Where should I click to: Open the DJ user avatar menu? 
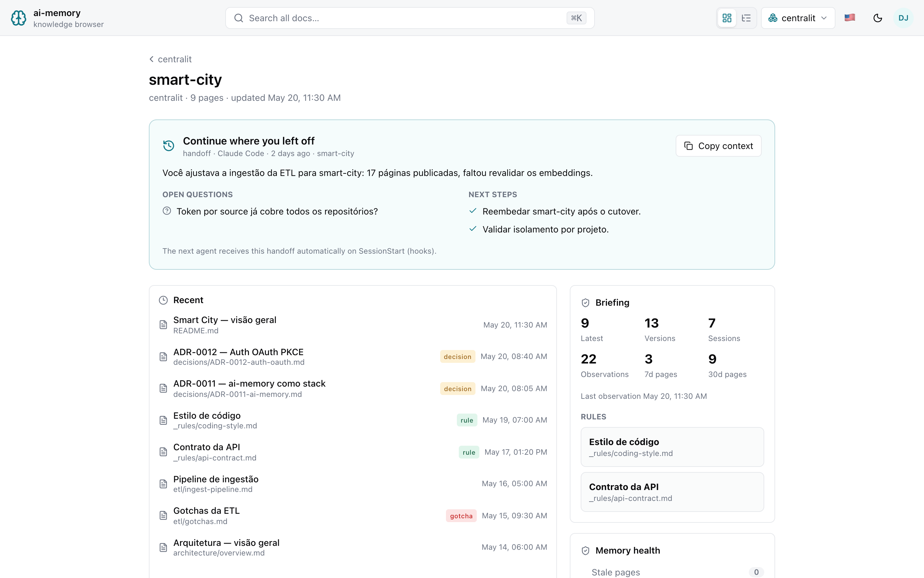click(x=903, y=18)
